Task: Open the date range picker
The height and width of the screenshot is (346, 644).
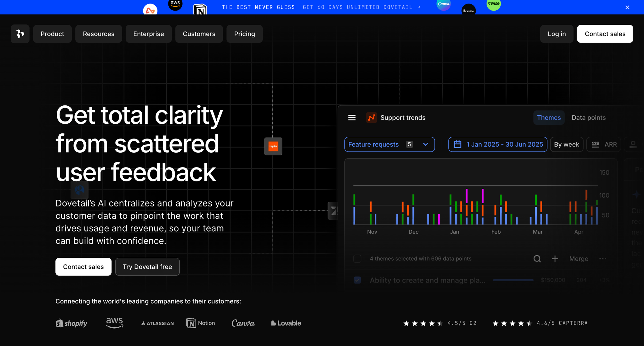Action: click(x=497, y=144)
